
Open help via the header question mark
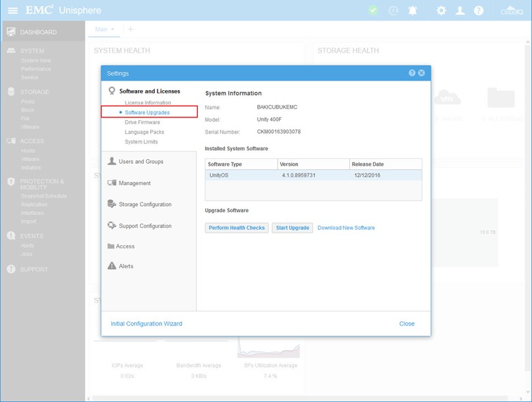pyautogui.click(x=479, y=10)
